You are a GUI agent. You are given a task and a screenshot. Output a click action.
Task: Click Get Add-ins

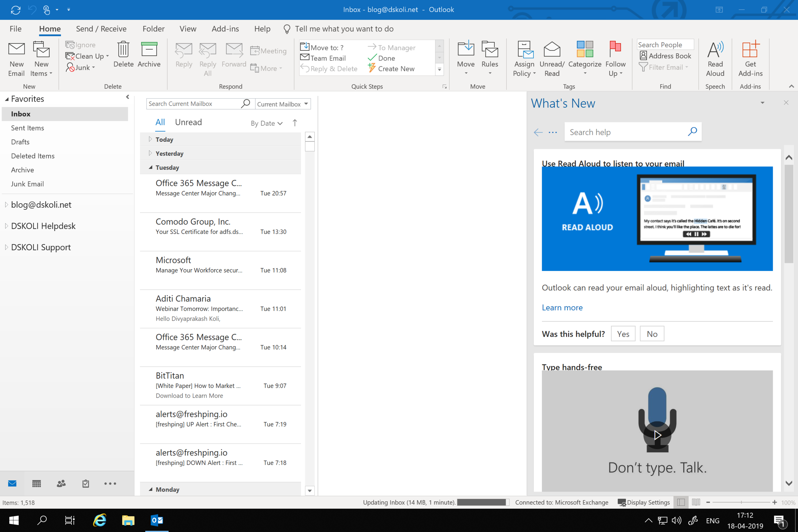point(750,59)
